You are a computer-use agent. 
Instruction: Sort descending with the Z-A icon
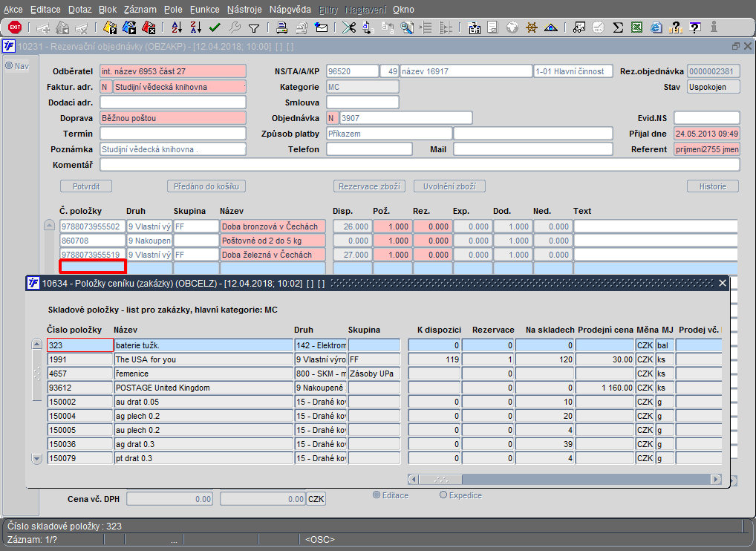click(x=196, y=27)
